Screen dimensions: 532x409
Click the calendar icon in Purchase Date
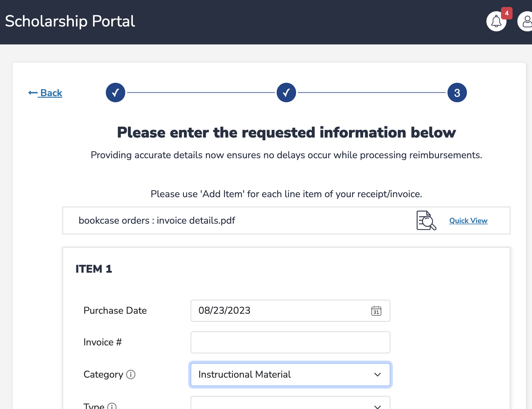[x=376, y=311]
